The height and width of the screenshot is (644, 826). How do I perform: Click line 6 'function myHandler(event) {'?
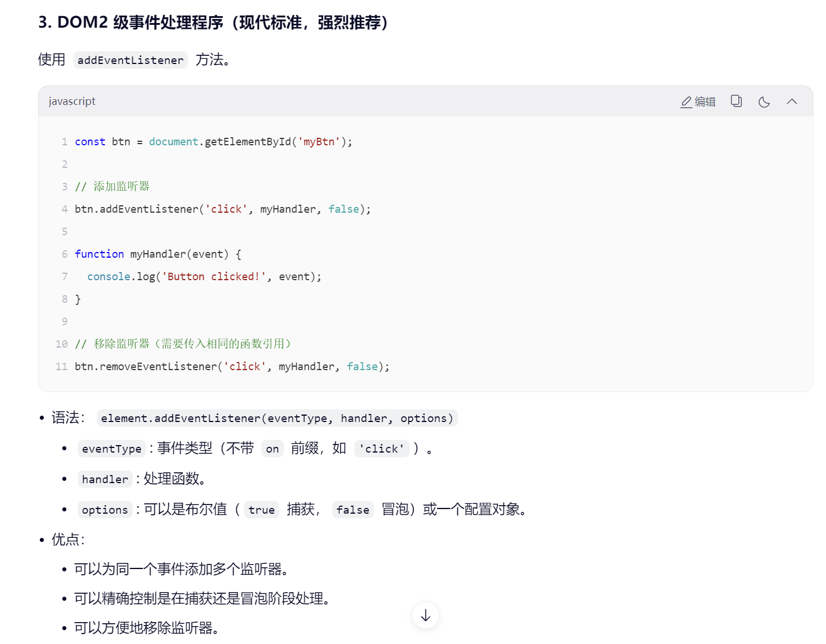(x=158, y=254)
